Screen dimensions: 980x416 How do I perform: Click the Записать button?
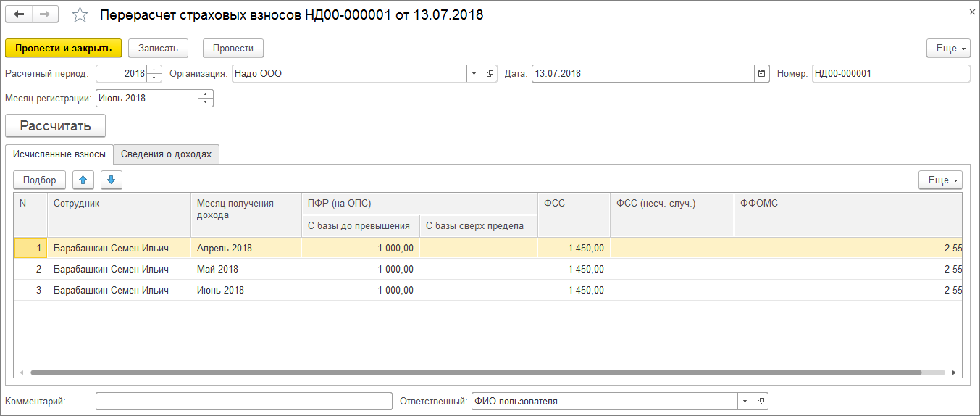point(158,48)
